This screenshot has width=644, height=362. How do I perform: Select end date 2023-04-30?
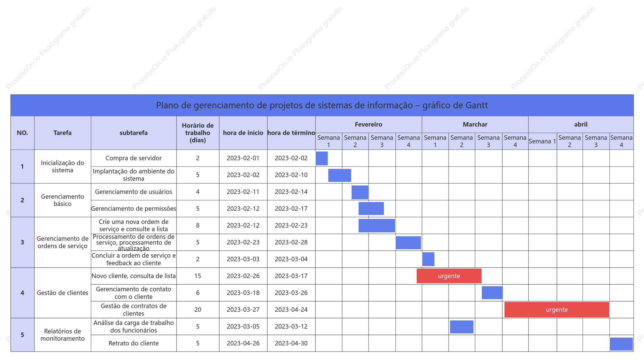(x=291, y=343)
